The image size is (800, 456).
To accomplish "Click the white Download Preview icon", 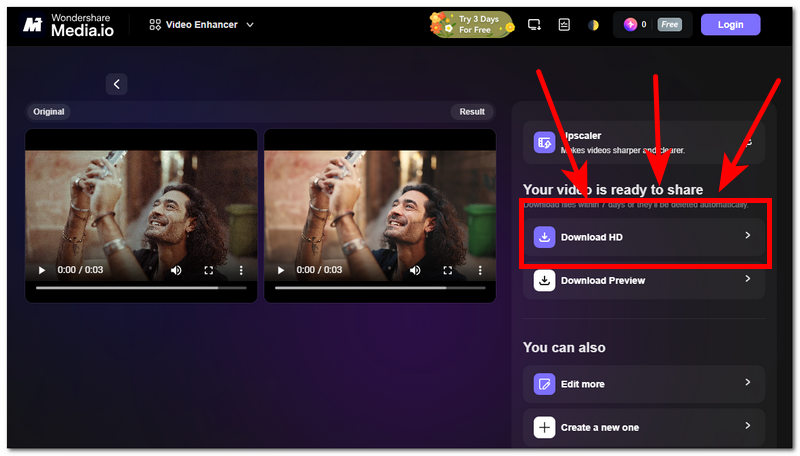I will (x=544, y=281).
